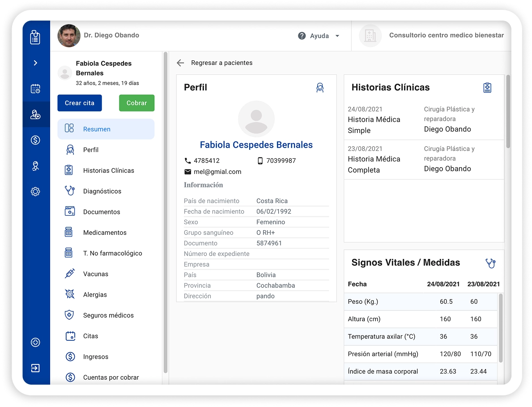Open Vacunas section in patient menu
532x407 pixels.
[95, 274]
